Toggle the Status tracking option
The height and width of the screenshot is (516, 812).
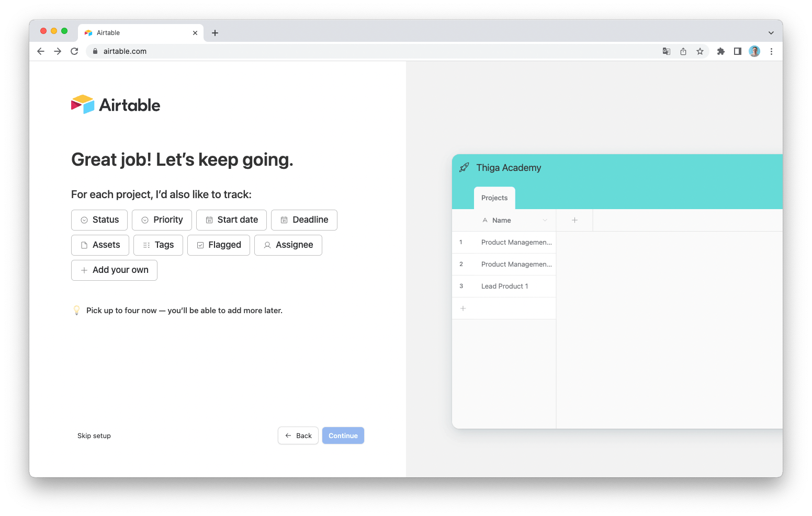coord(99,220)
